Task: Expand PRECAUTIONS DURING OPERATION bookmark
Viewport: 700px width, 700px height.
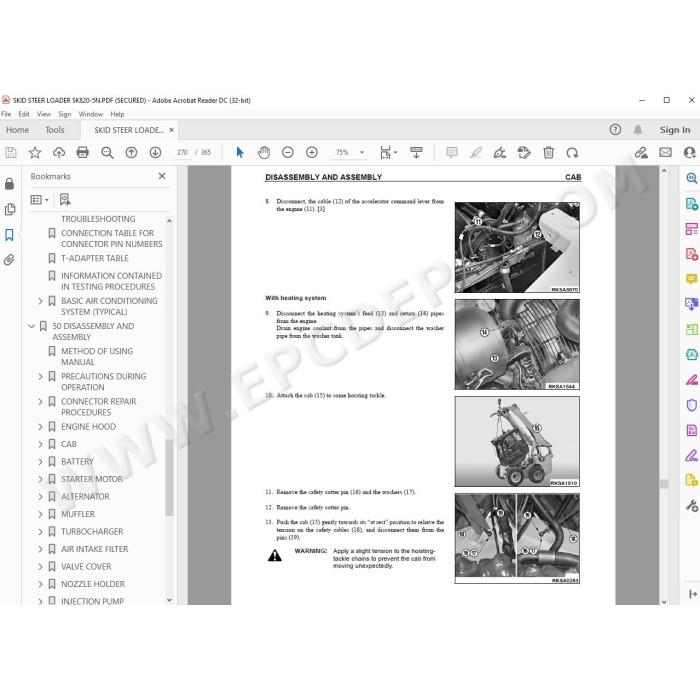Action: point(40,377)
